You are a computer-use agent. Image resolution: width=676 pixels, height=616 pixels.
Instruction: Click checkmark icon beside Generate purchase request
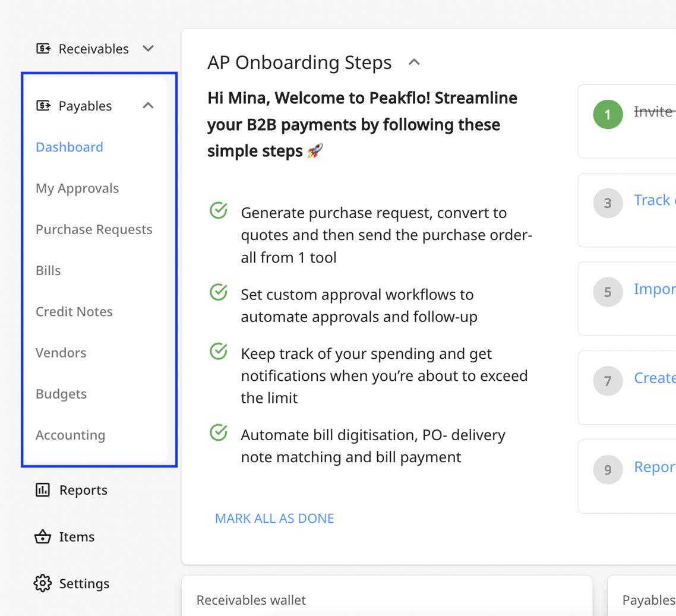[x=219, y=210]
